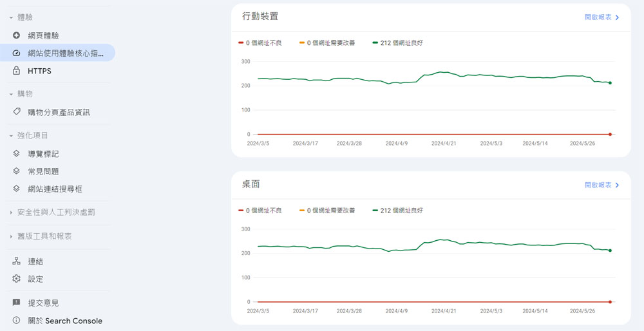The height and width of the screenshot is (331, 644).
Task: Toggle 212 個網址良好 legend in 行動裝置 chart
Action: (x=397, y=43)
